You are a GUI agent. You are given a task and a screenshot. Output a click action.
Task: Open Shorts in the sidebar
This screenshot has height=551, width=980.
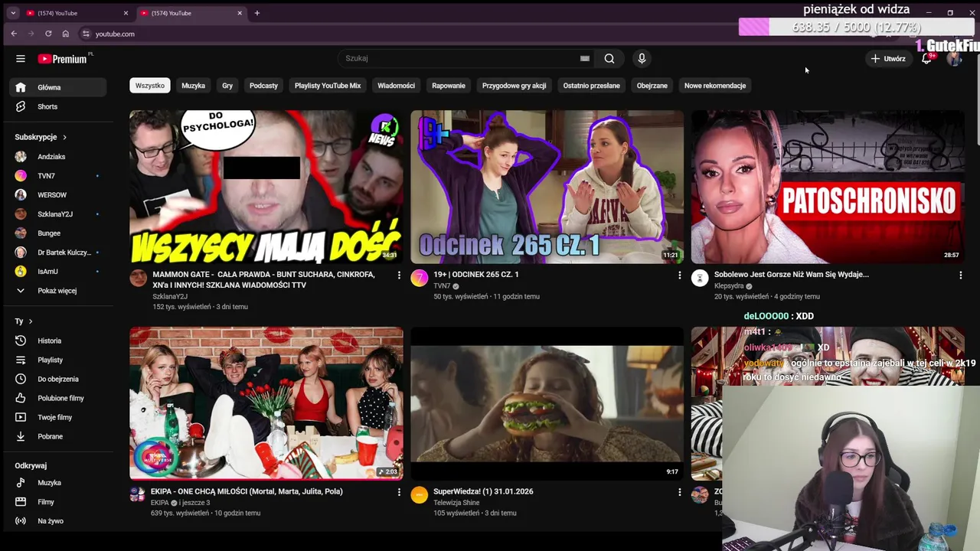click(x=60, y=106)
